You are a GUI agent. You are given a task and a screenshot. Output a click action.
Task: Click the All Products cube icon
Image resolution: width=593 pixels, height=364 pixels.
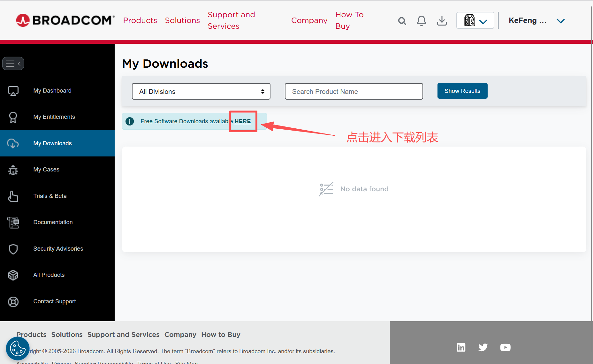click(13, 275)
